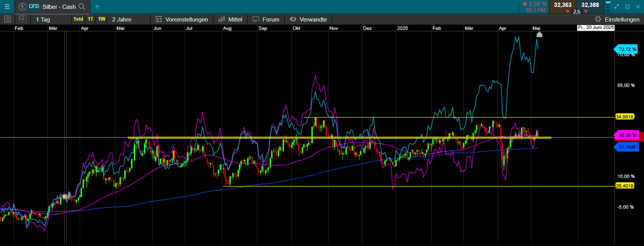Viewport: 644px width, 246px height.
Task: Select the Silber - Cash chart tab
Action: pyautogui.click(x=52, y=7)
